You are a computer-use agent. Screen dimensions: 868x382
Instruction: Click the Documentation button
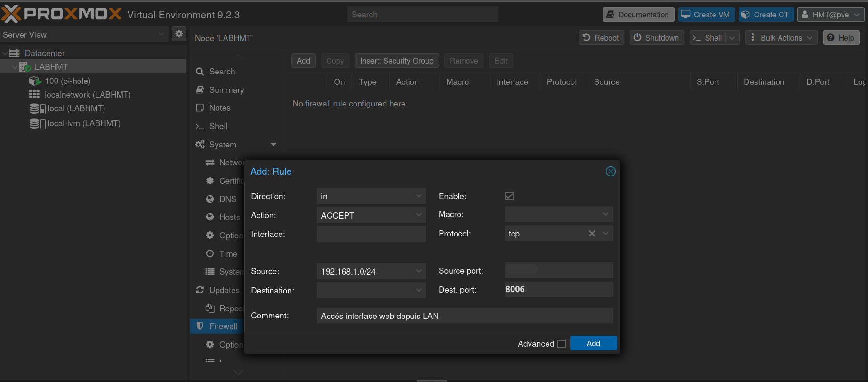[638, 15]
